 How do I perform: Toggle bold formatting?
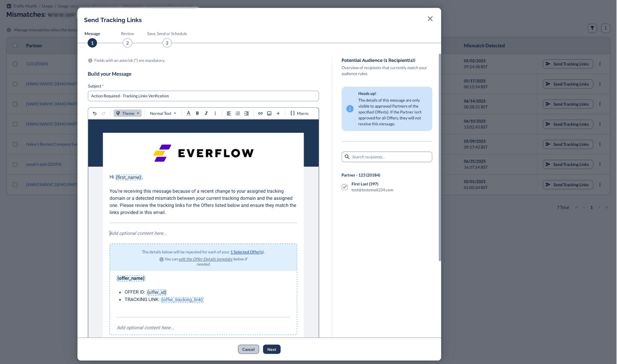(x=197, y=114)
